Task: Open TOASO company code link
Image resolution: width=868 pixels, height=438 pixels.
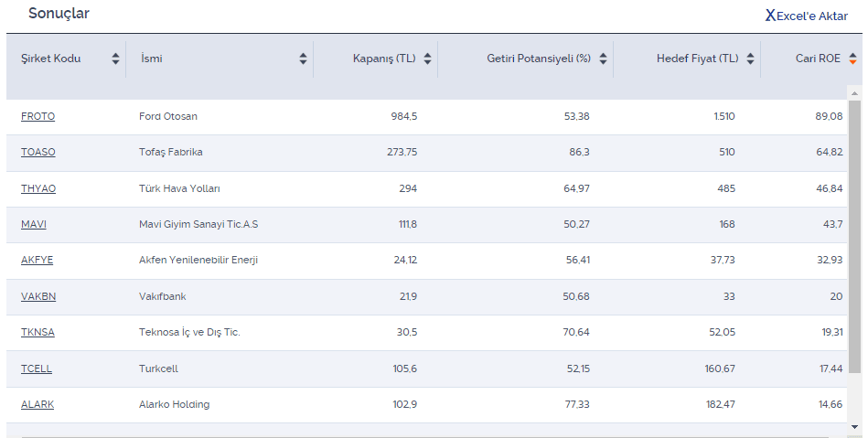Action: pos(38,152)
